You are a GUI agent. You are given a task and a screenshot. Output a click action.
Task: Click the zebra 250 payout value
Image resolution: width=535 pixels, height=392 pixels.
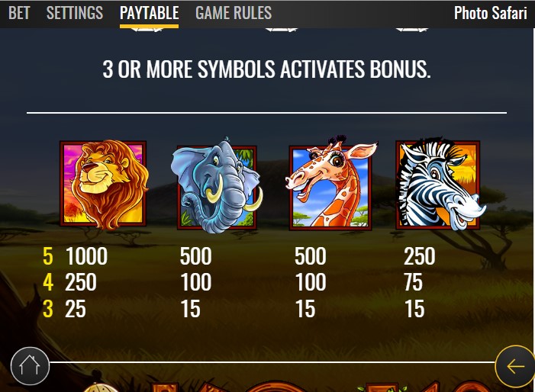(420, 256)
